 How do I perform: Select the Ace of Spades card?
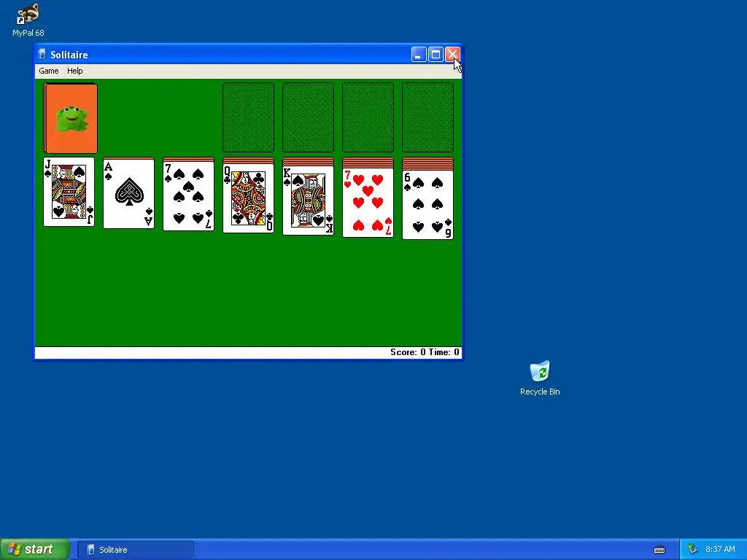point(128,193)
